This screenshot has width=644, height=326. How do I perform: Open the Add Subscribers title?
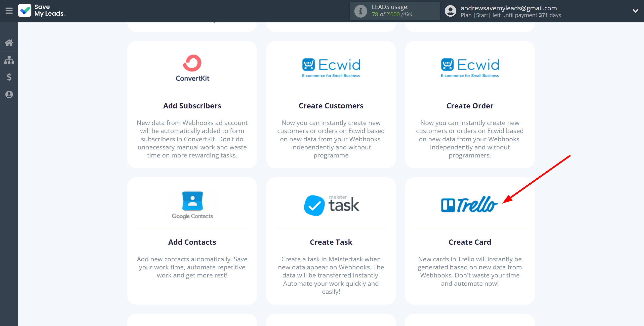[192, 106]
